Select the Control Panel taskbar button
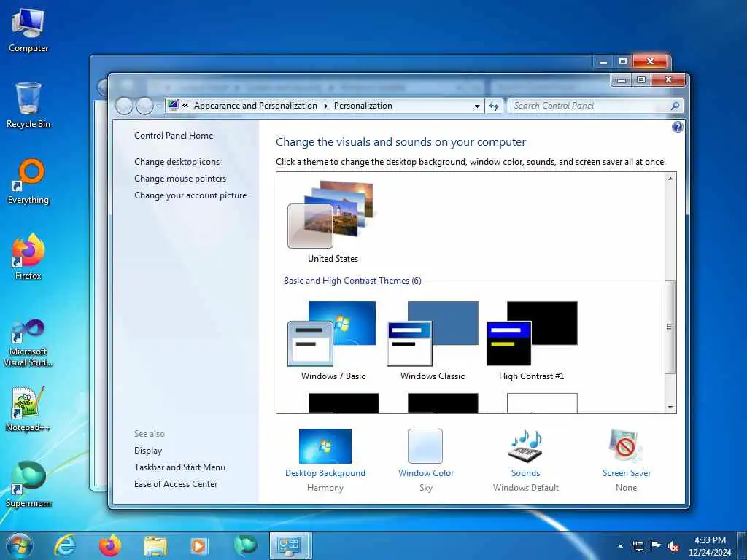 (x=290, y=545)
